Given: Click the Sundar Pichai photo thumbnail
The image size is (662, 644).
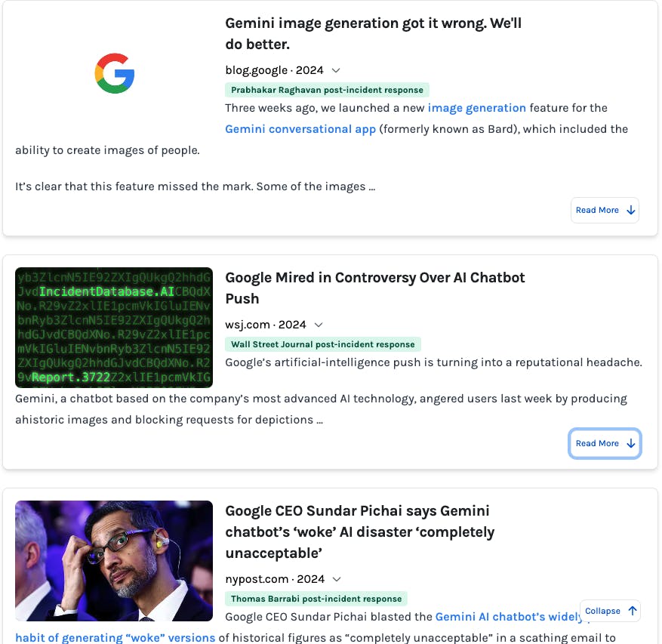Looking at the screenshot, I should pyautogui.click(x=114, y=560).
